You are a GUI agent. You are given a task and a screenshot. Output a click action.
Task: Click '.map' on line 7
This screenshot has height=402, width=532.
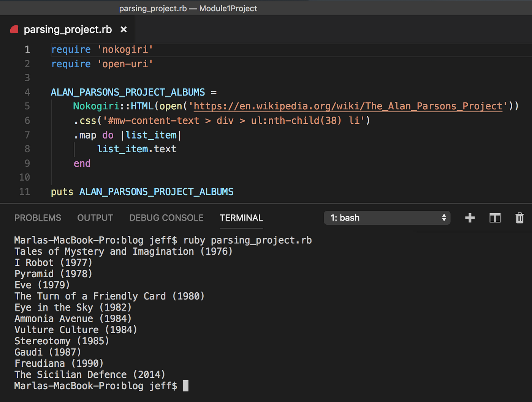(x=85, y=135)
